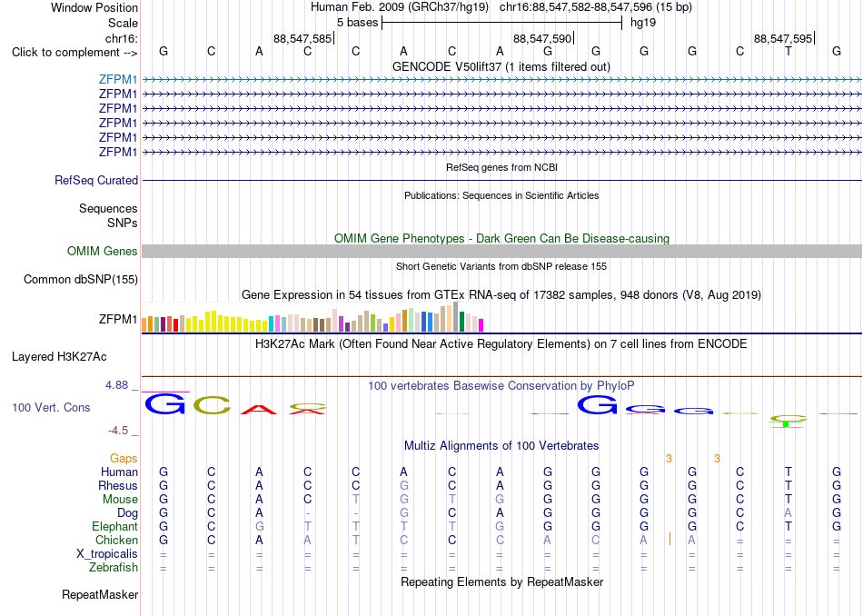
Task: Click the 4.88 conservation maximum value
Action: click(116, 385)
